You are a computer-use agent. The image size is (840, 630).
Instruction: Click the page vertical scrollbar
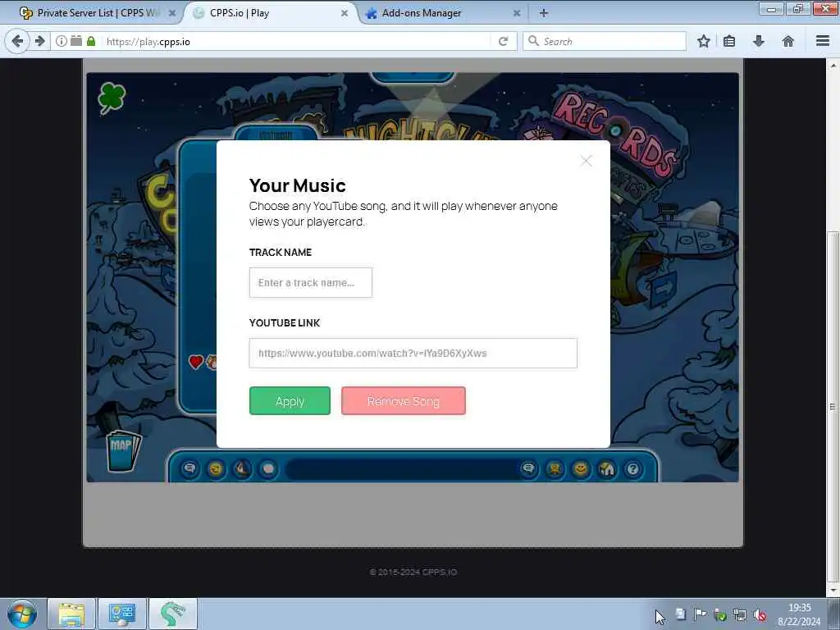[x=833, y=405]
